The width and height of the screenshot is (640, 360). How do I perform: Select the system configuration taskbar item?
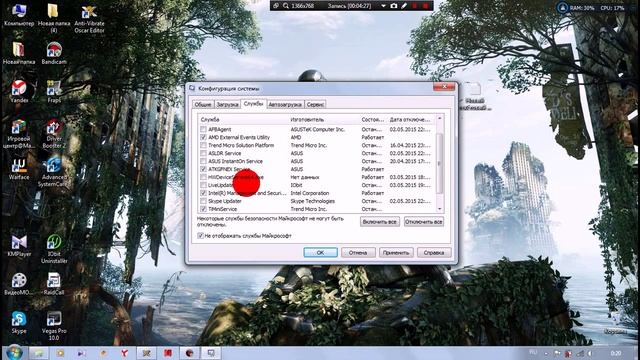[211, 353]
